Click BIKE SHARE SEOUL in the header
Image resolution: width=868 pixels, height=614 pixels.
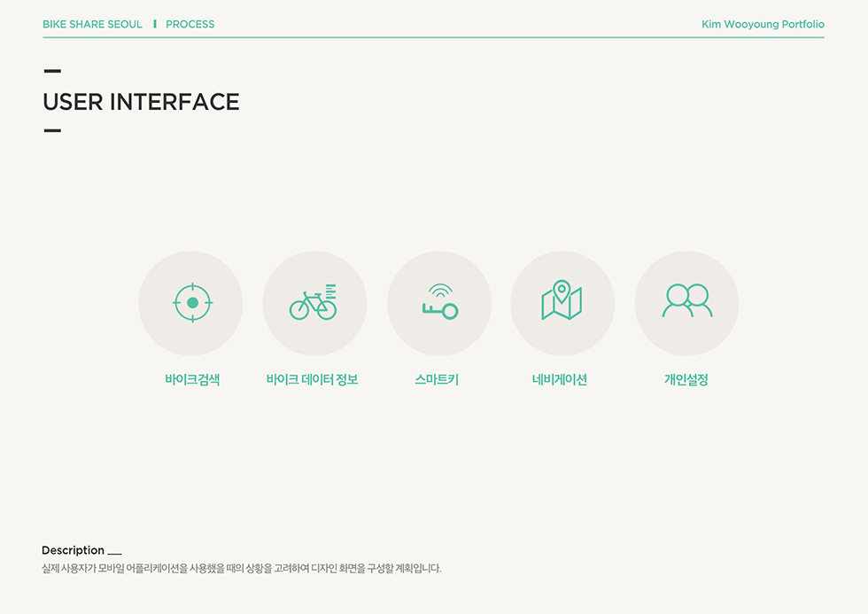[x=92, y=24]
